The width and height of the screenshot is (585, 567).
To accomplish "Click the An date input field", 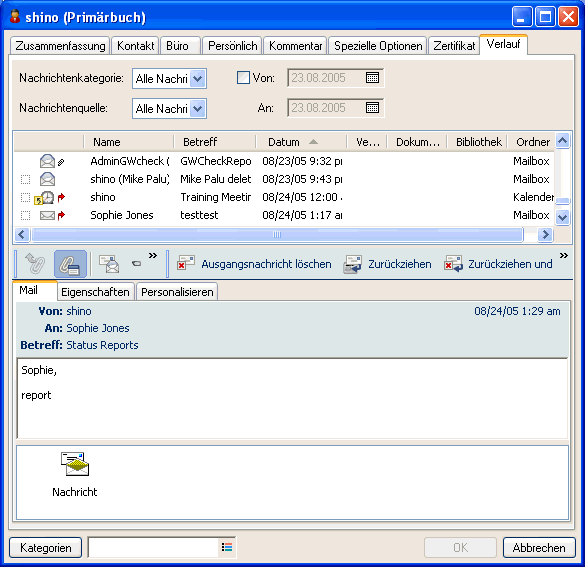I will 335,108.
